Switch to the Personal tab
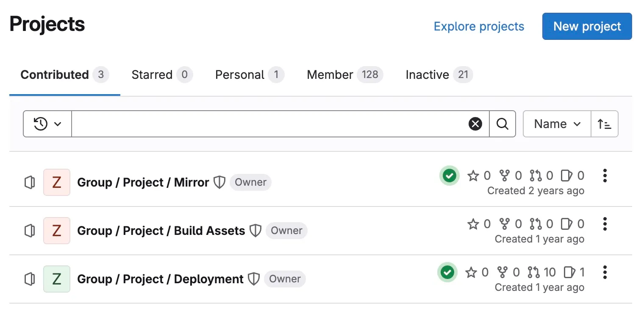 click(250, 75)
